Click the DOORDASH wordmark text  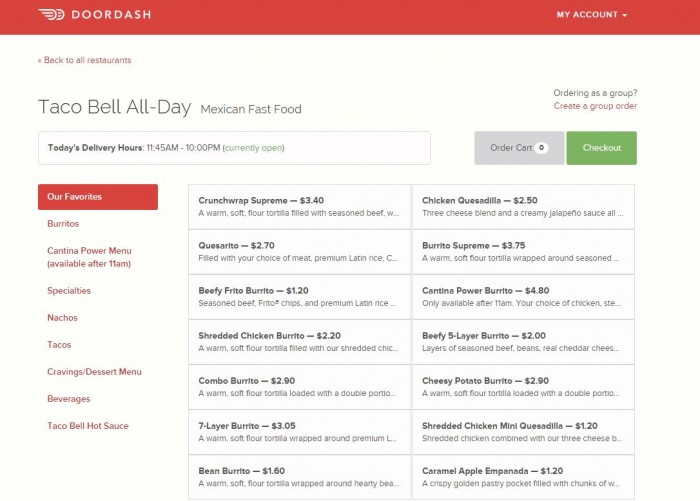click(x=111, y=15)
